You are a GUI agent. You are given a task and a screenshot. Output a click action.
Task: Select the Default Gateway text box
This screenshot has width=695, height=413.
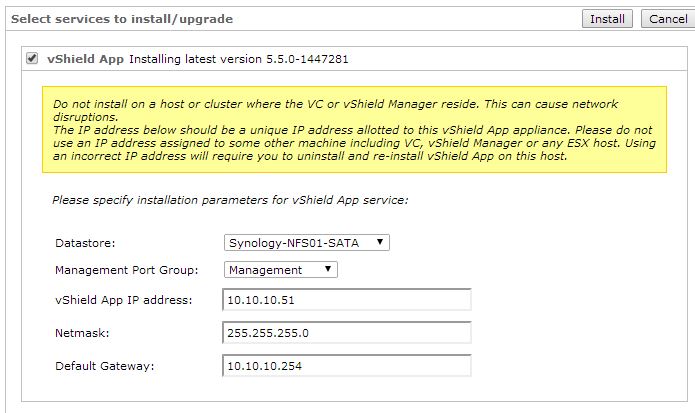346,366
